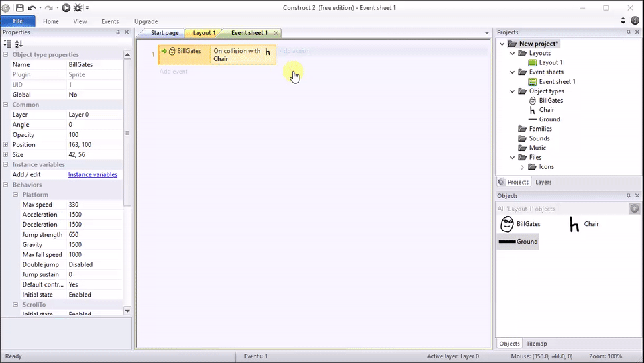Open the quick access toolbar customize arrow
Image resolution: width=644 pixels, height=363 pixels.
pyautogui.click(x=87, y=8)
